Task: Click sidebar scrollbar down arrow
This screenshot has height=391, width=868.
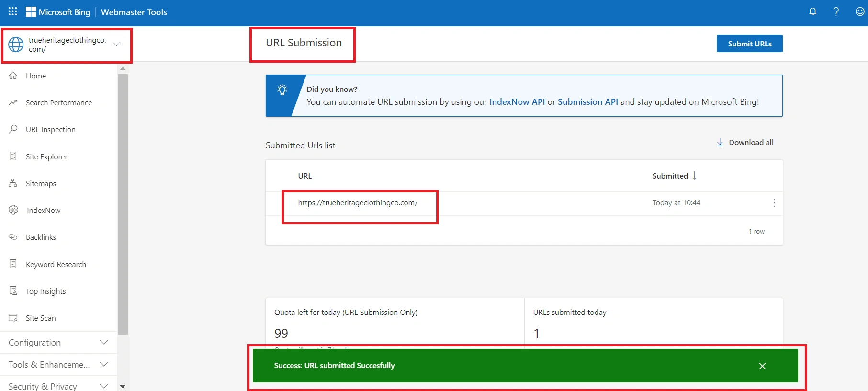Action: click(123, 386)
